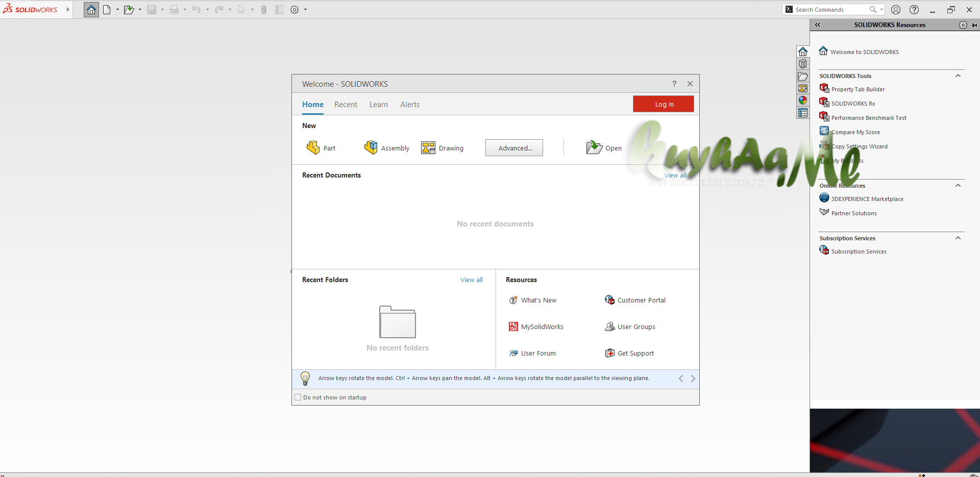The width and height of the screenshot is (980, 477).
Task: Open Welcome dialog help question mark
Action: tap(674, 84)
